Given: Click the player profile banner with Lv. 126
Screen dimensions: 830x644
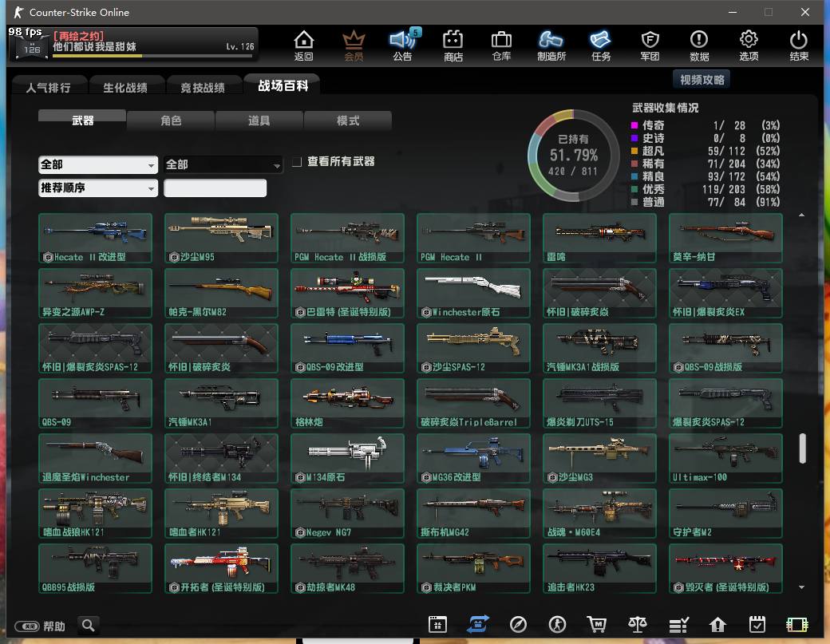Looking at the screenshot, I should click(x=133, y=44).
